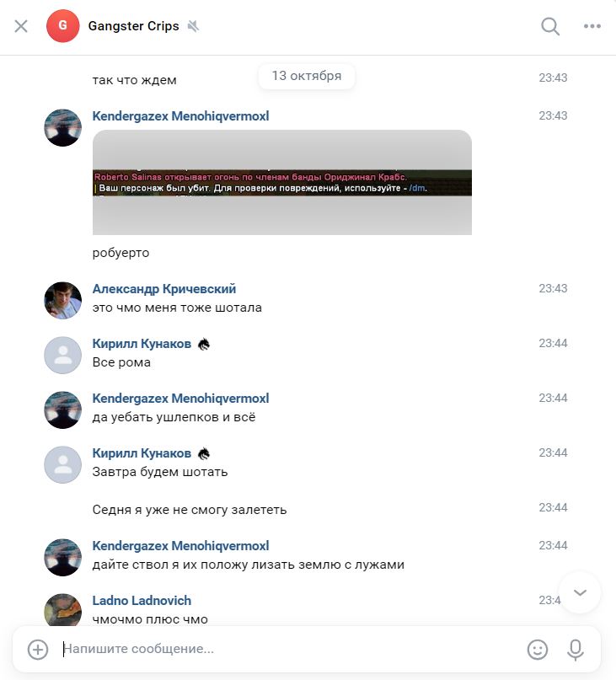Open search in conversation

pos(550,26)
